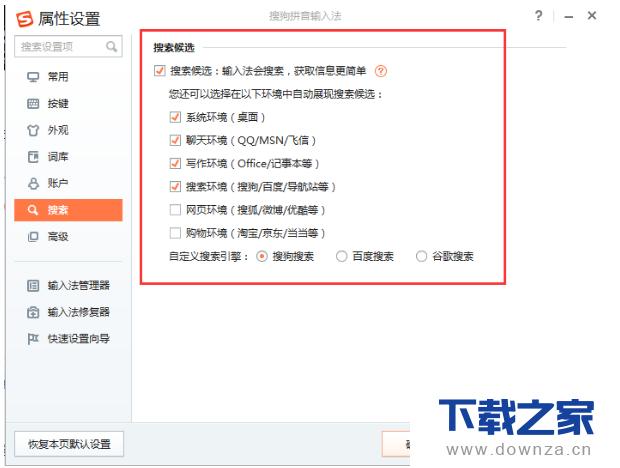Uncheck 系统环境(桌面) checkbox
Image resolution: width=620 pixels, height=468 pixels.
click(x=175, y=117)
